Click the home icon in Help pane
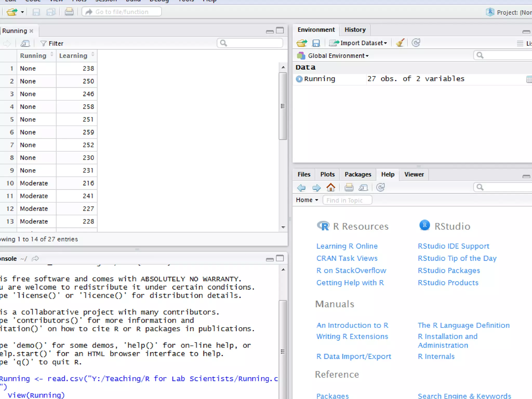This screenshot has width=532, height=399. pos(331,187)
